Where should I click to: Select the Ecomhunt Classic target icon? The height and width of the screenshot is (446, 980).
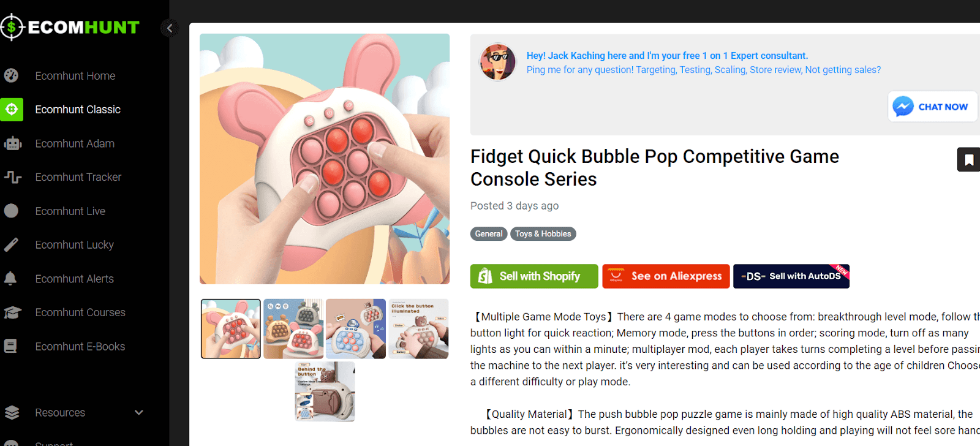click(x=12, y=110)
